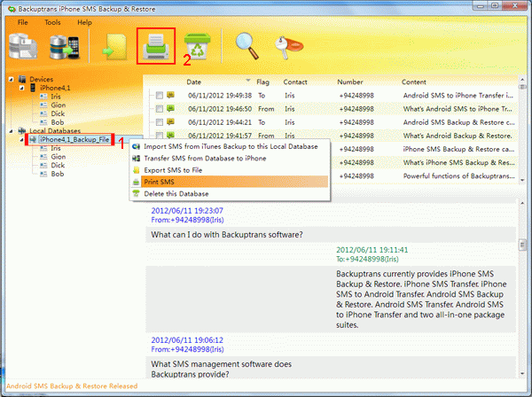Tick the checkbox on the 19:46:50 message

(x=160, y=108)
